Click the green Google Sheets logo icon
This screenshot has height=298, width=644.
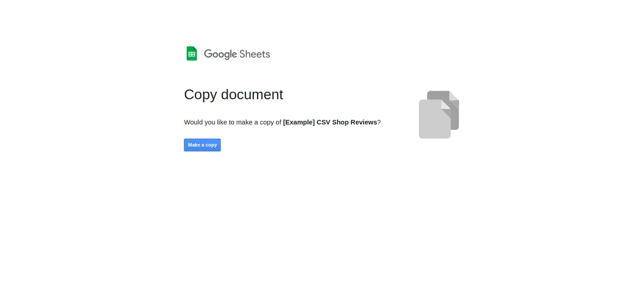click(192, 54)
